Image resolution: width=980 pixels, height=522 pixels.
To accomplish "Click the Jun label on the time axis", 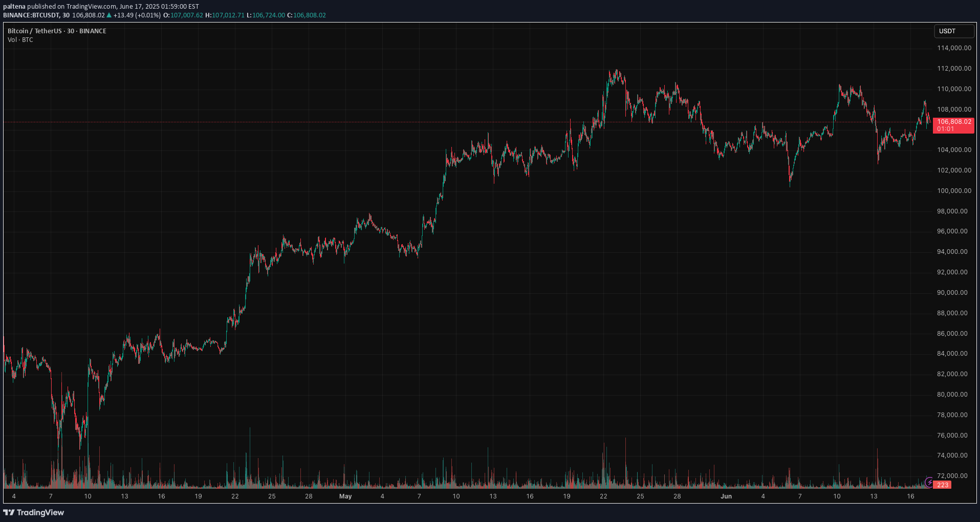I will [726, 496].
